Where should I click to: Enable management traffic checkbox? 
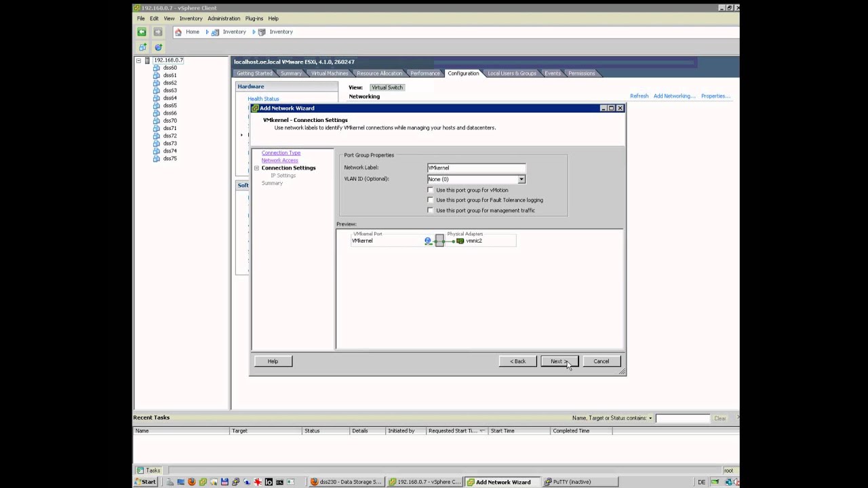pos(431,210)
